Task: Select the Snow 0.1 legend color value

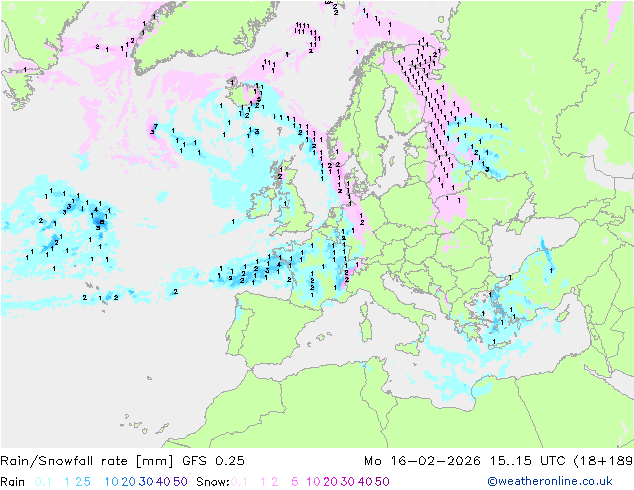Action: (239, 482)
